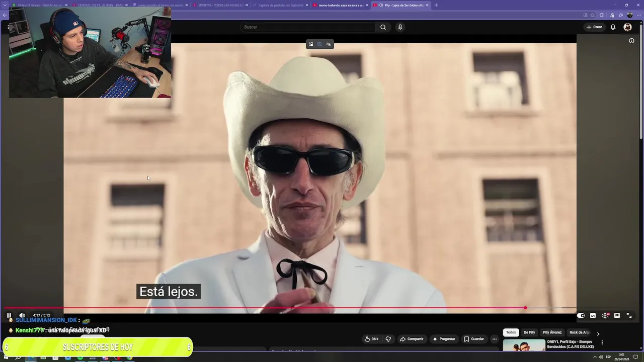The height and width of the screenshot is (362, 644).
Task: Click the last icon in the video overlay toolbar
Action: coord(329,44)
